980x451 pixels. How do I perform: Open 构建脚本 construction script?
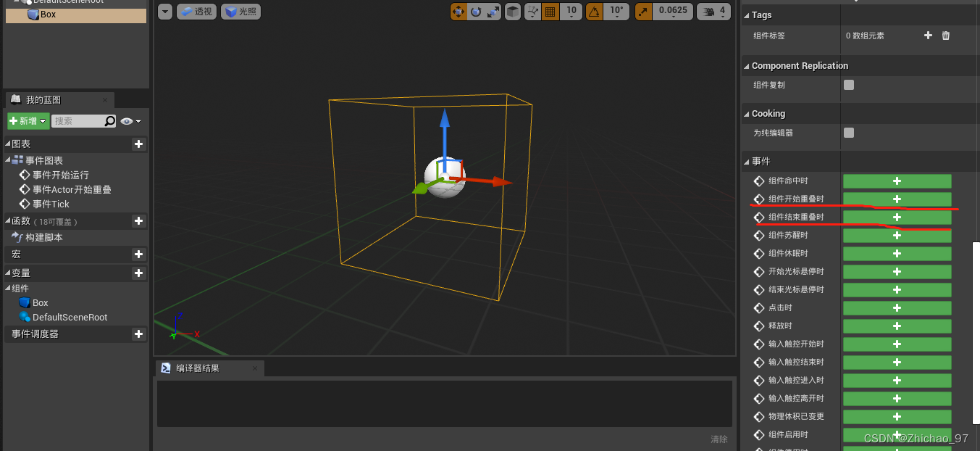click(38, 237)
